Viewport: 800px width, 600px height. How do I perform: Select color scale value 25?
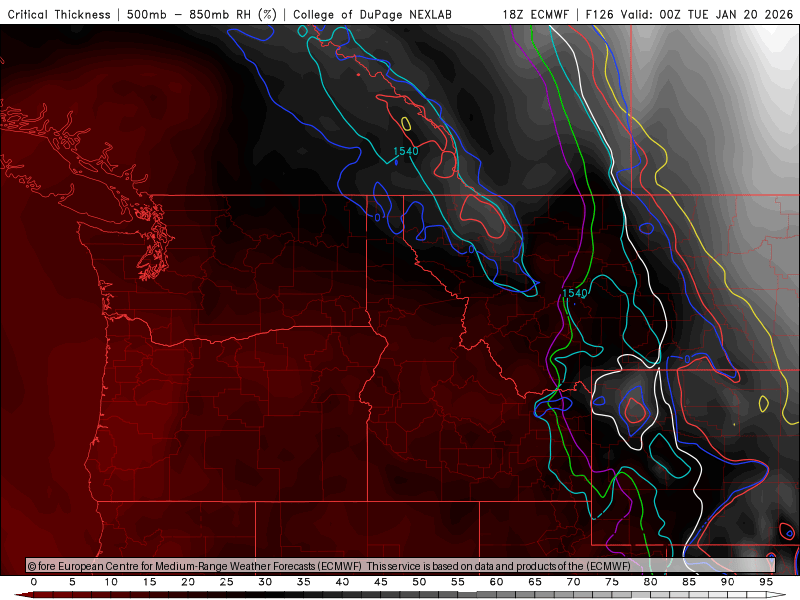click(x=227, y=582)
